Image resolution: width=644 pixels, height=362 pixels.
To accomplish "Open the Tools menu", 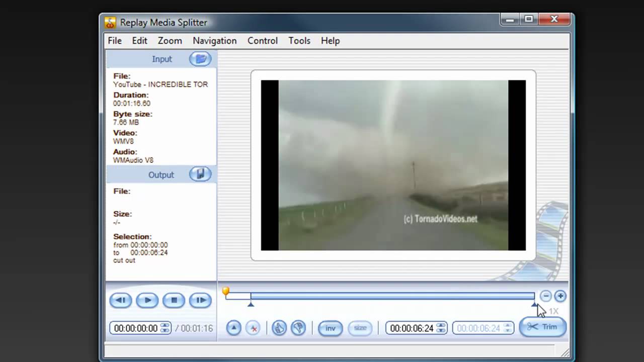I will [x=299, y=41].
